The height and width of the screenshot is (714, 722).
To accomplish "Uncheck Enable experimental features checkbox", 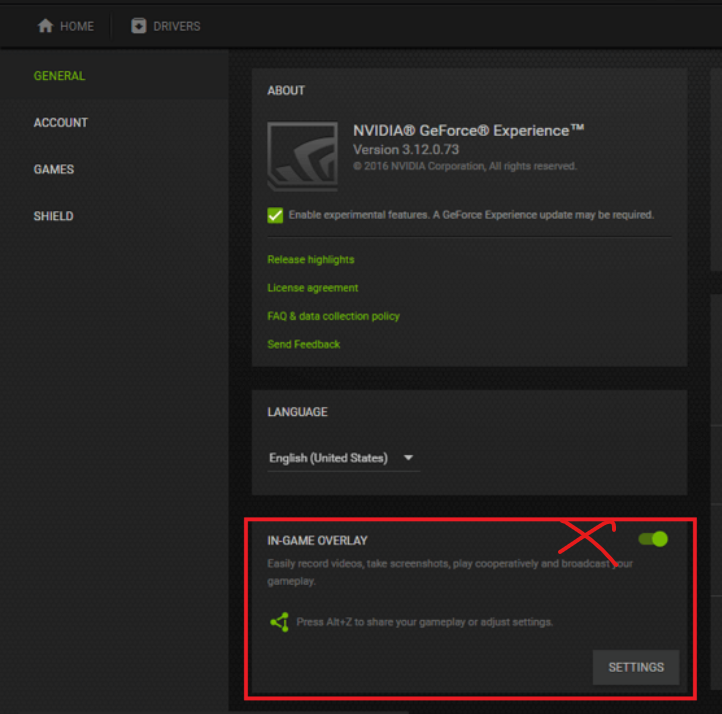I will click(x=275, y=215).
